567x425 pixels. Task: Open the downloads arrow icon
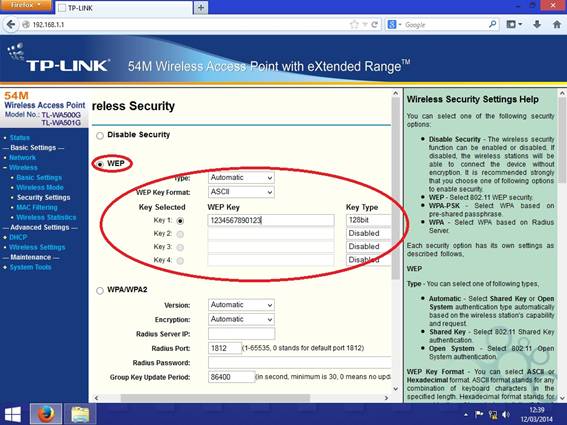537,25
